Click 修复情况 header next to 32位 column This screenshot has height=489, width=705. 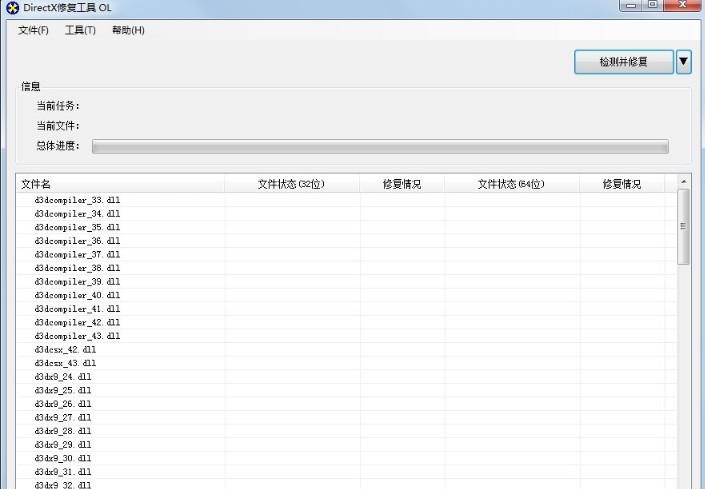click(402, 184)
